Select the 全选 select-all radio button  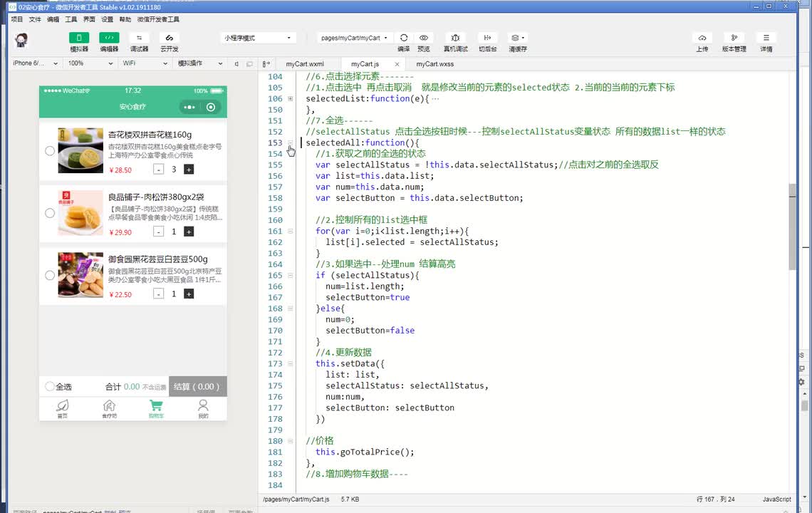click(x=50, y=386)
